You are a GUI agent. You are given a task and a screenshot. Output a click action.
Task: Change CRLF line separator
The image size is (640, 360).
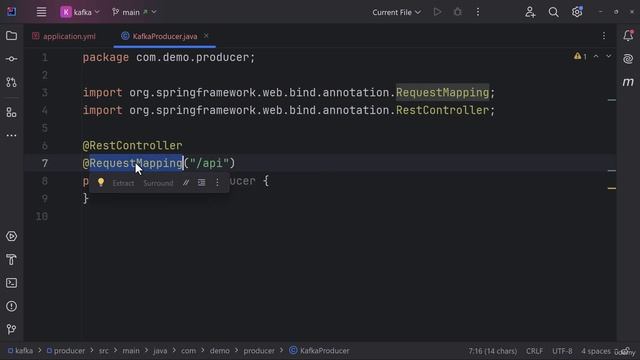click(534, 351)
